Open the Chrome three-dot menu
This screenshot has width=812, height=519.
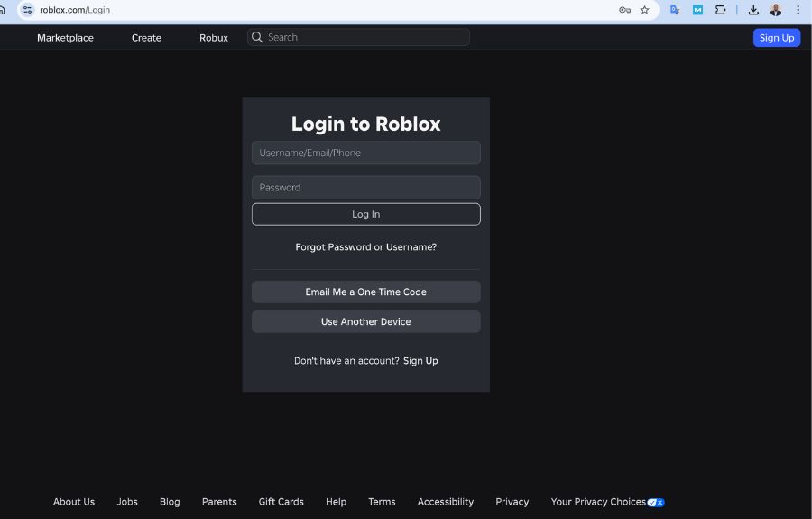798,10
